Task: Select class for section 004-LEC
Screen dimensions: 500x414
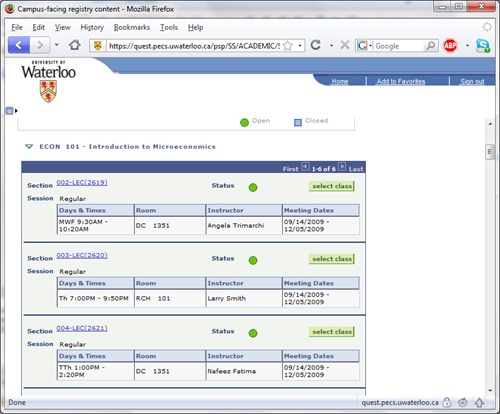Action: (x=332, y=332)
